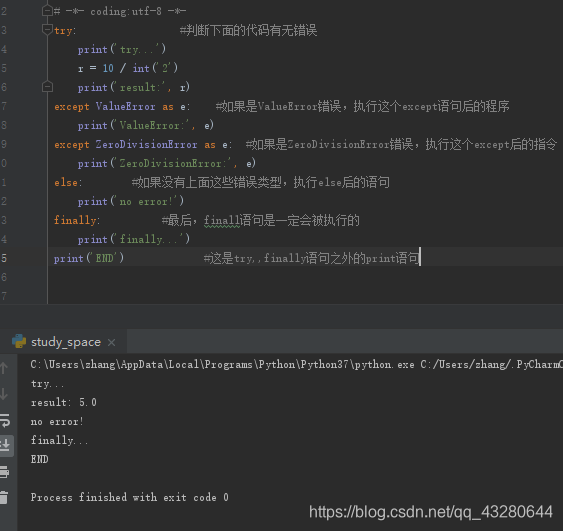563x531 pixels.
Task: Click 'Process finished with exit code 0'
Action: coord(130,497)
